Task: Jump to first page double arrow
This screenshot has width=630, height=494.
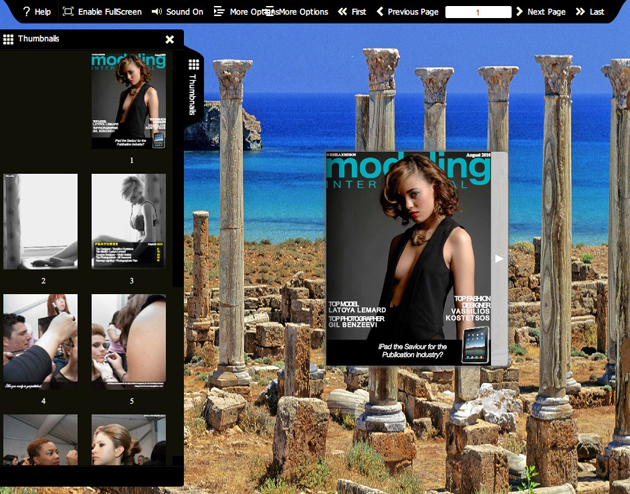Action: pos(342,12)
